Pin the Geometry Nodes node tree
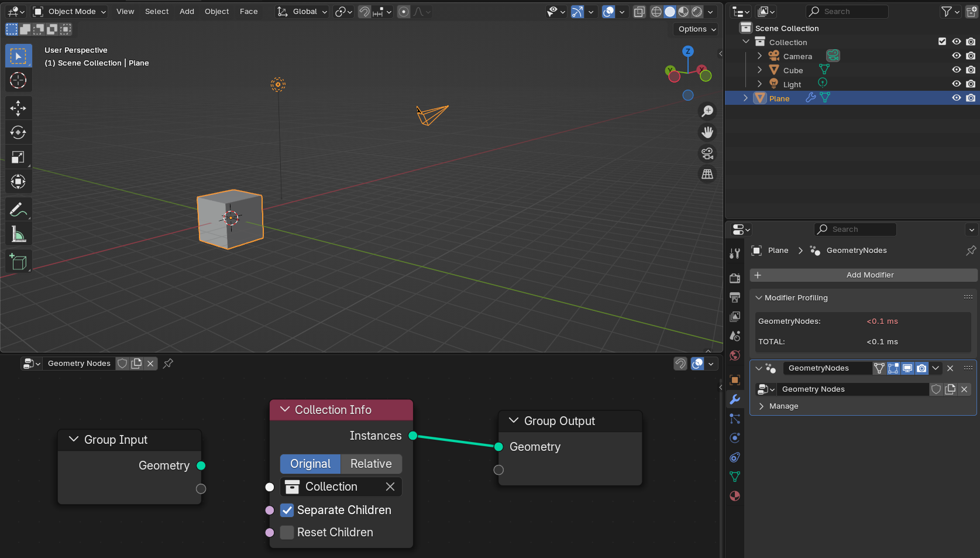This screenshot has width=980, height=558. coord(168,364)
